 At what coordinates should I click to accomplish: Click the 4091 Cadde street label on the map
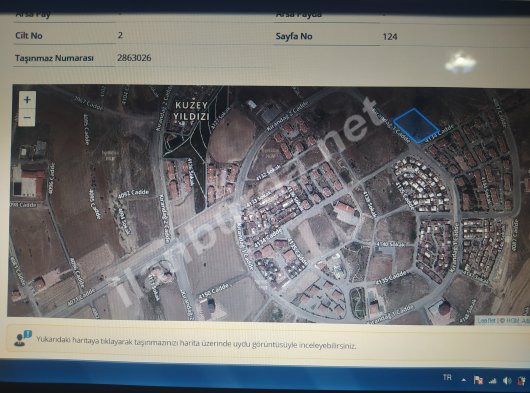tap(133, 194)
